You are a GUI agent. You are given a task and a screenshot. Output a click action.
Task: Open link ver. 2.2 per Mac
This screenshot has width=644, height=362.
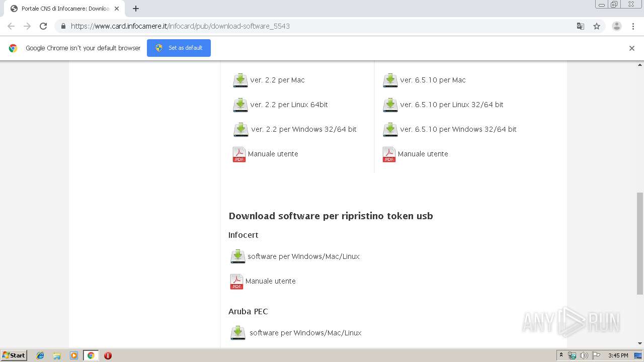[x=277, y=80]
